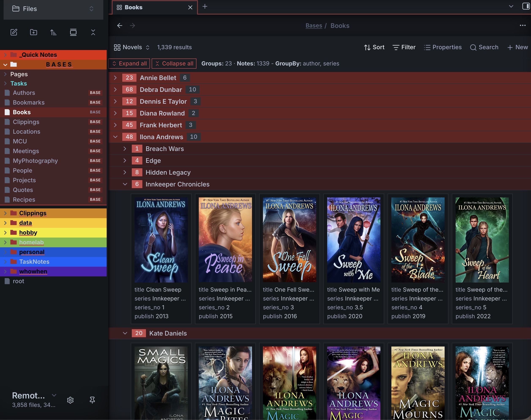Expand the Annie Bellet author group

point(115,78)
